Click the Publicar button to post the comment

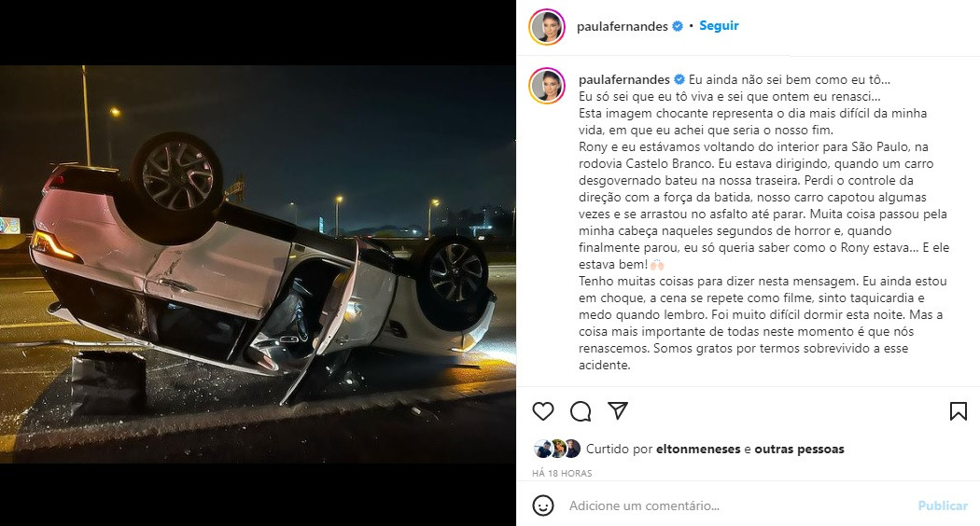click(943, 505)
